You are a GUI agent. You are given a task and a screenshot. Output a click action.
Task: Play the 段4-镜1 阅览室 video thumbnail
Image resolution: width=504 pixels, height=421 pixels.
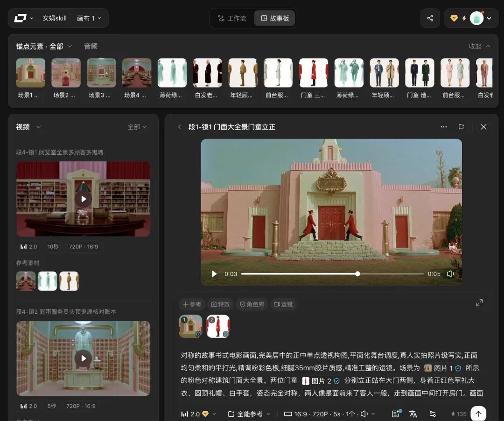pyautogui.click(x=83, y=199)
